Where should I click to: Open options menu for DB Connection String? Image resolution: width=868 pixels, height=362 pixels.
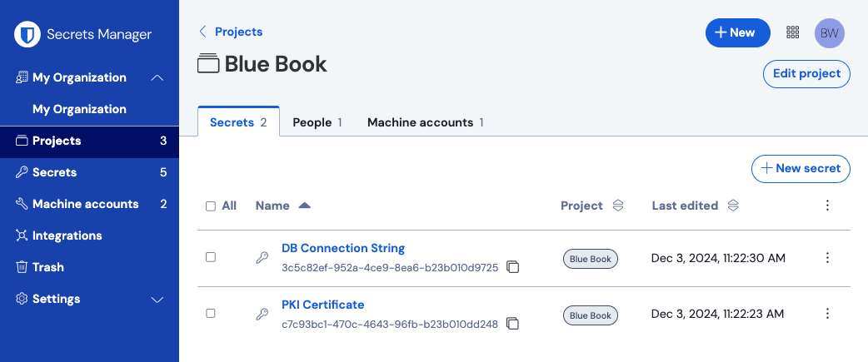point(827,258)
